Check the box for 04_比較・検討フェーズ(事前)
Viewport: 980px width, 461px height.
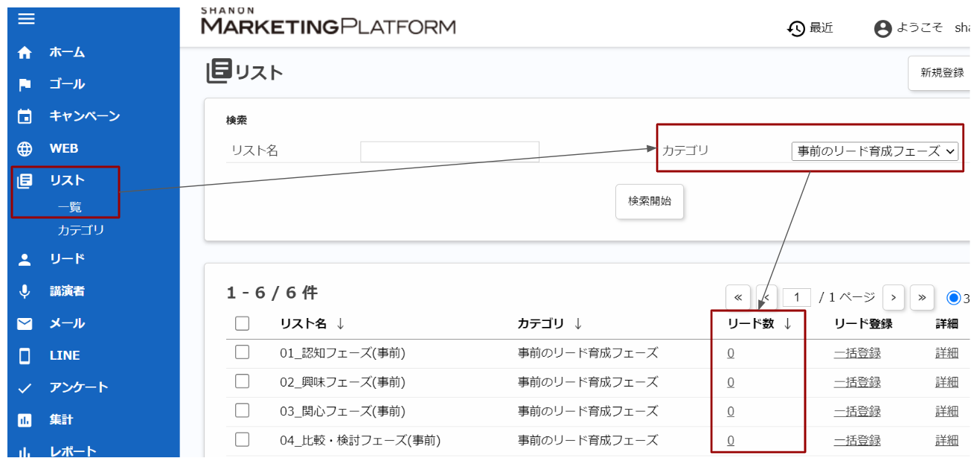tap(242, 439)
